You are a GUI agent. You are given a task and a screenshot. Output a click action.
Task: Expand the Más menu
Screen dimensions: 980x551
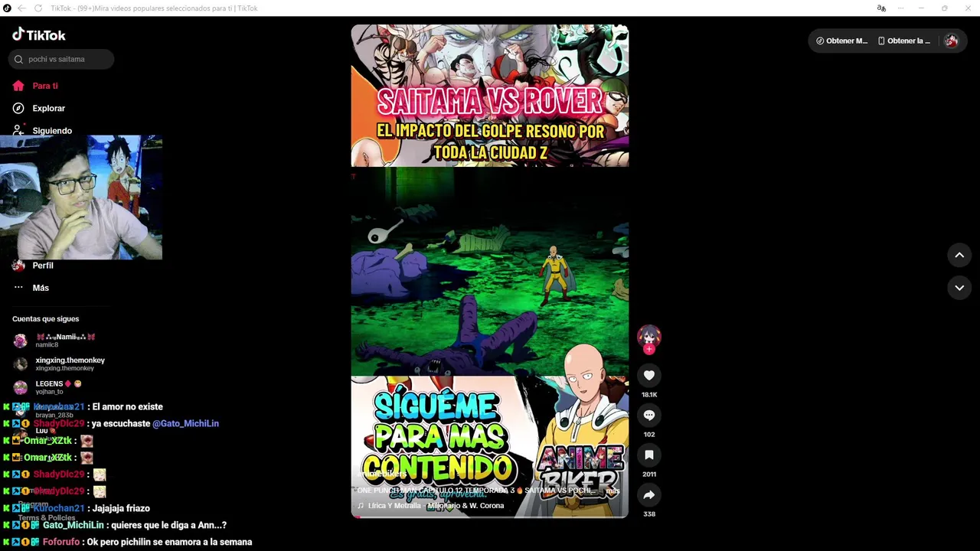pyautogui.click(x=41, y=288)
